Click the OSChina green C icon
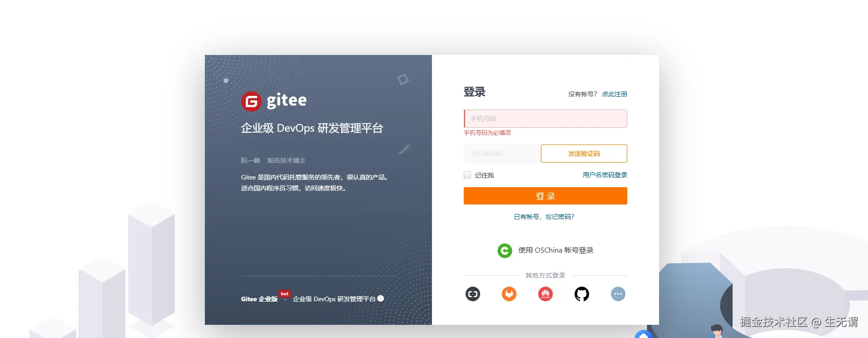The height and width of the screenshot is (338, 868). 505,250
